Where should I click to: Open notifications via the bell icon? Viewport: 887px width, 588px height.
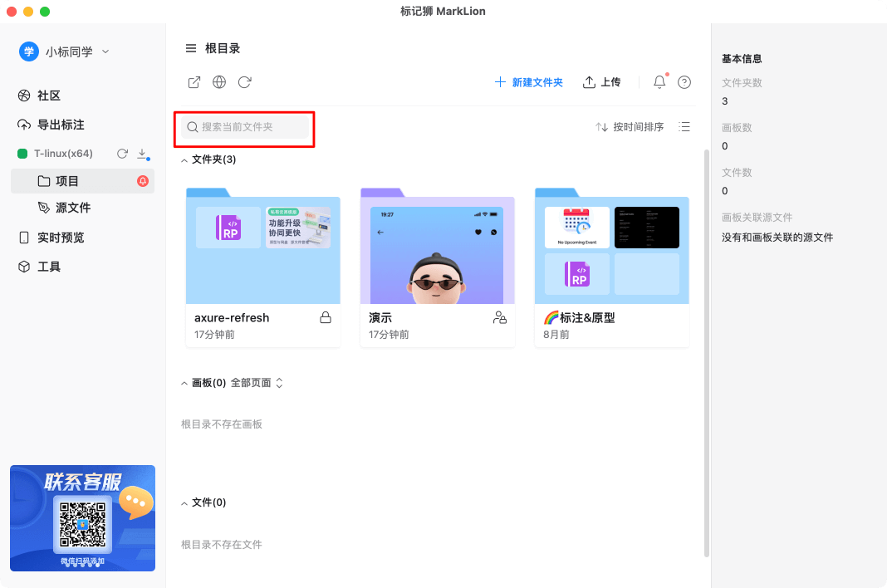[x=658, y=82]
